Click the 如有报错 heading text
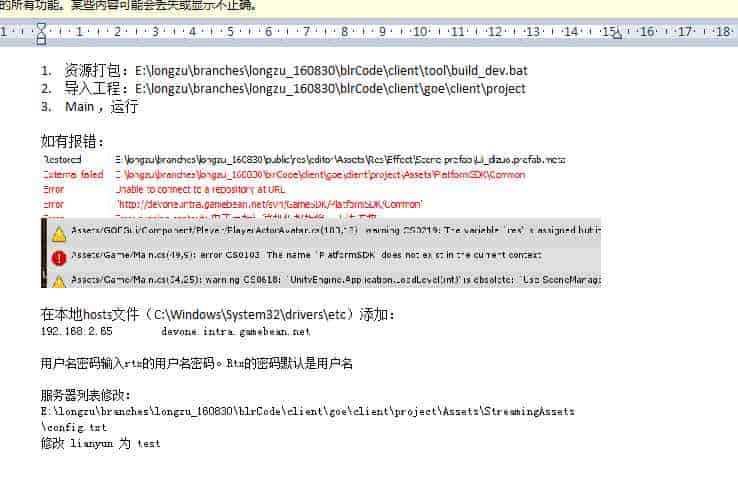Screen dimensions: 738x494 coord(72,141)
